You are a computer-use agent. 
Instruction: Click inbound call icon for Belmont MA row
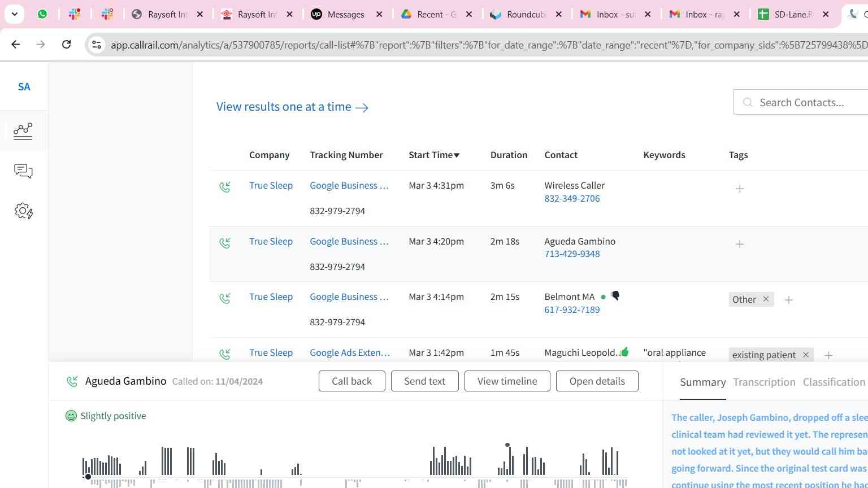[225, 298]
